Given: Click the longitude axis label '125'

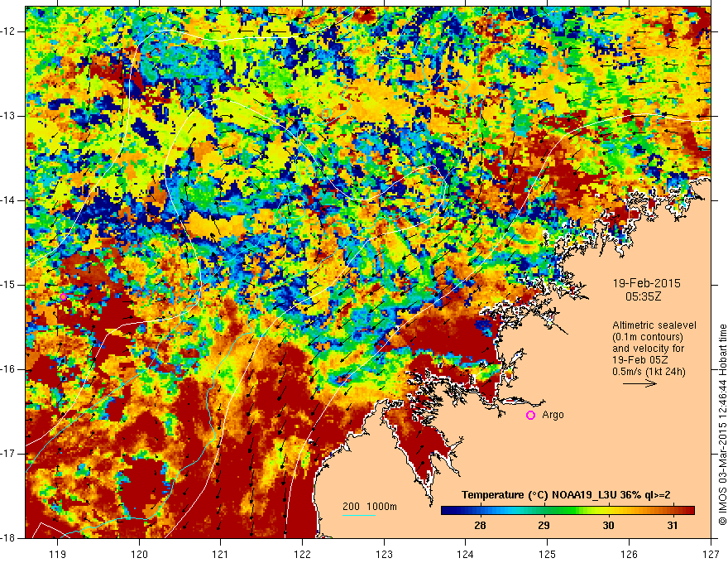Looking at the screenshot, I should click(x=548, y=554).
